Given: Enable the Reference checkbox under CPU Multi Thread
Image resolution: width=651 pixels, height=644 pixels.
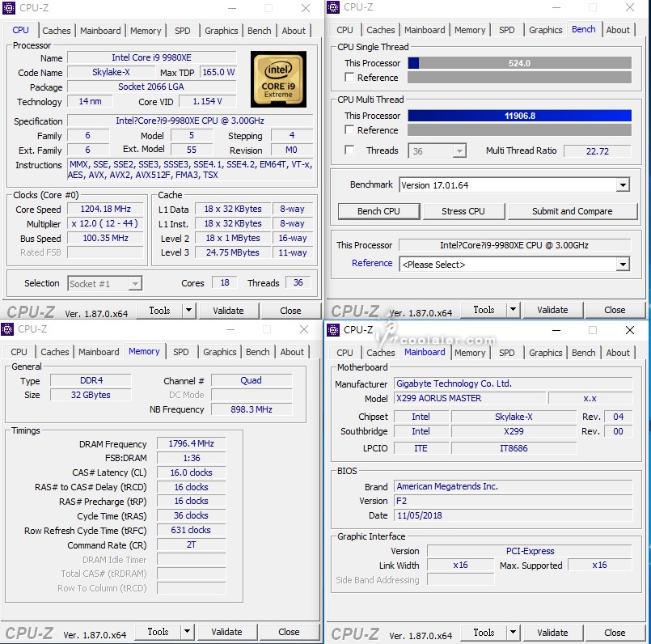Looking at the screenshot, I should 349,130.
